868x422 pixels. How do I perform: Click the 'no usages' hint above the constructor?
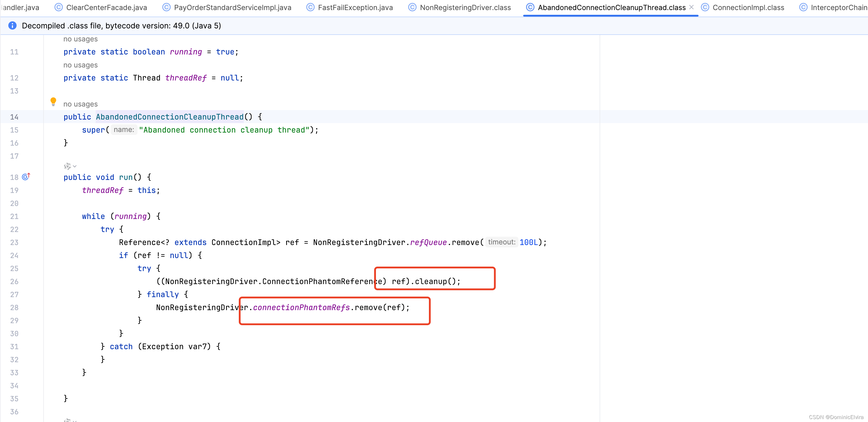click(x=81, y=104)
